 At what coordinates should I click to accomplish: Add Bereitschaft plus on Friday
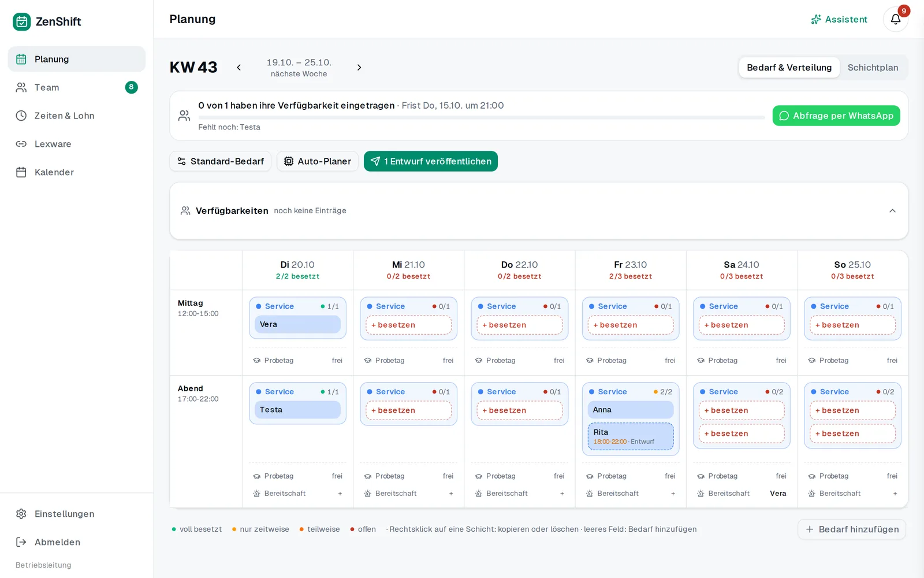(673, 494)
